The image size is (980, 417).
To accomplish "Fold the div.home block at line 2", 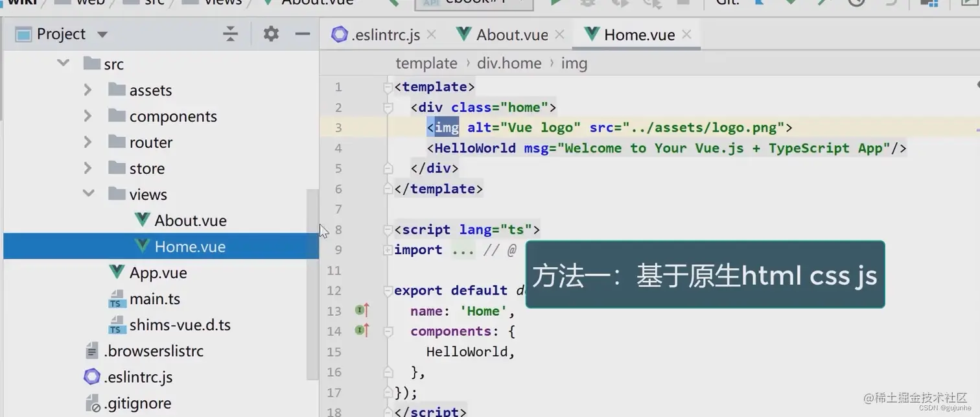I will pos(388,108).
